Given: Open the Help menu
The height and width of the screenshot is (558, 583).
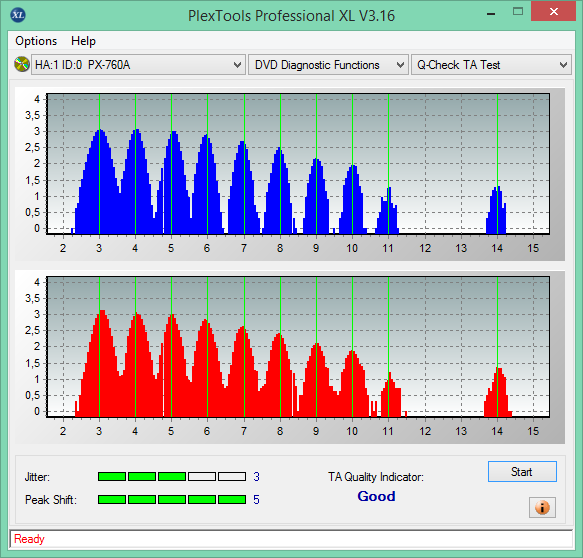Looking at the screenshot, I should pos(83,41).
